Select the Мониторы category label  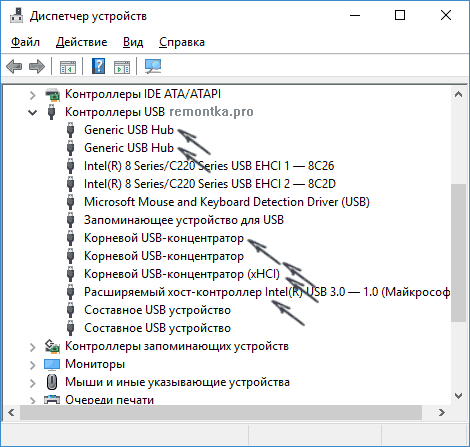[95, 364]
